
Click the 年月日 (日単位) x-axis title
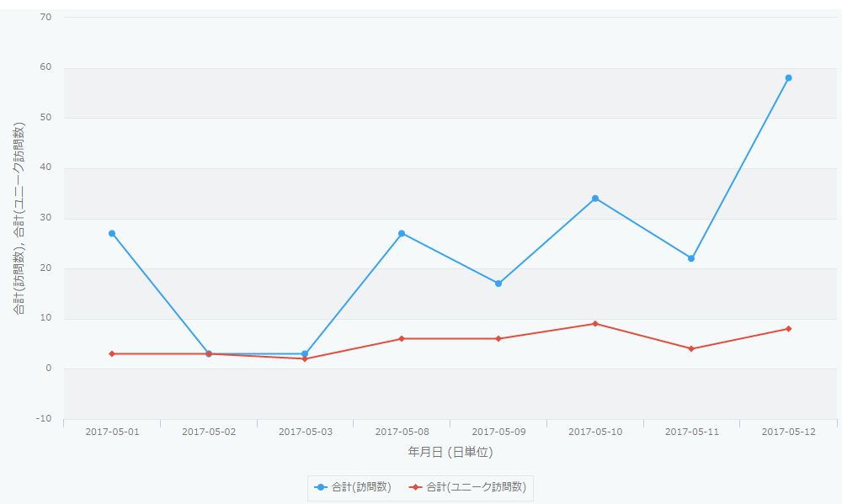450,452
